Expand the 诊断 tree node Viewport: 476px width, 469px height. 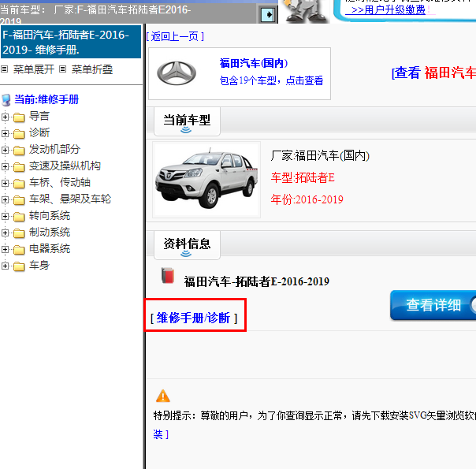[x=5, y=133]
